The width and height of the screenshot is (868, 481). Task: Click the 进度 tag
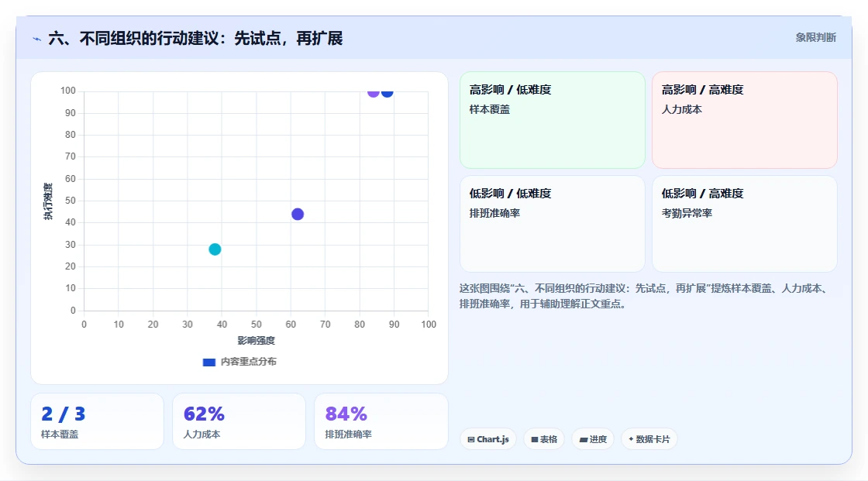click(592, 439)
